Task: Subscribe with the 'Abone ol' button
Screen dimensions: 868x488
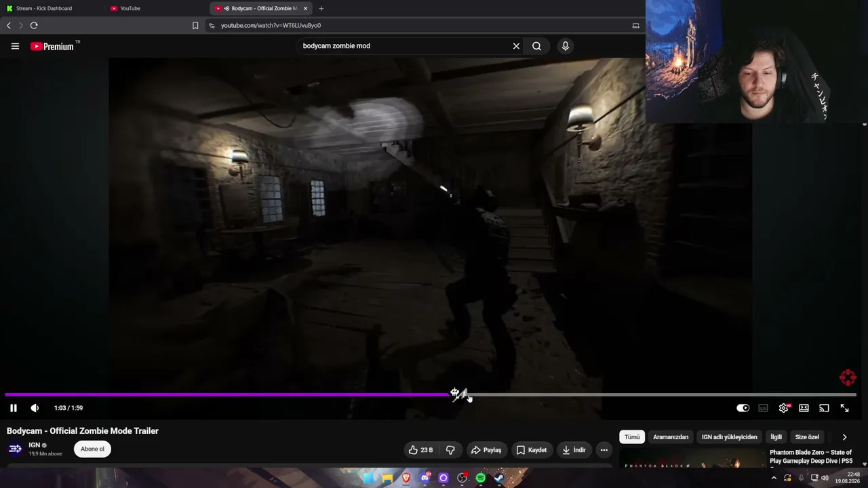Action: tap(92, 449)
